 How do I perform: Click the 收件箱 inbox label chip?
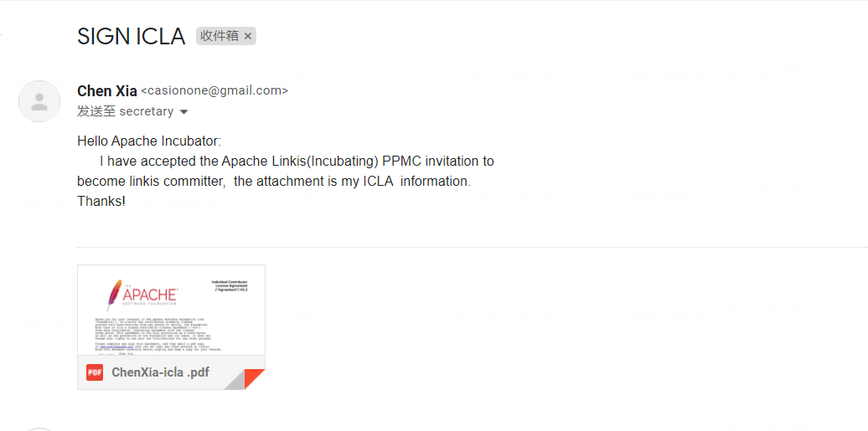click(220, 36)
